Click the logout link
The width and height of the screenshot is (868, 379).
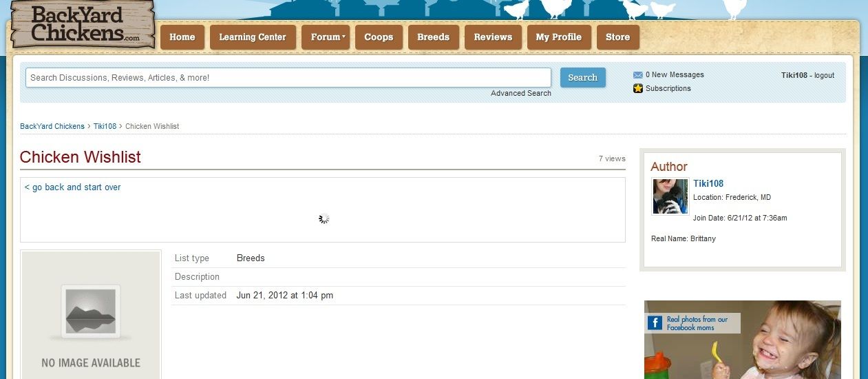824,76
